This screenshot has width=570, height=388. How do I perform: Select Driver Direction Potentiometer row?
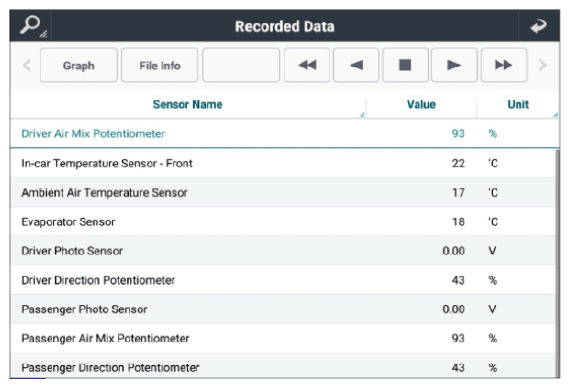[283, 280]
